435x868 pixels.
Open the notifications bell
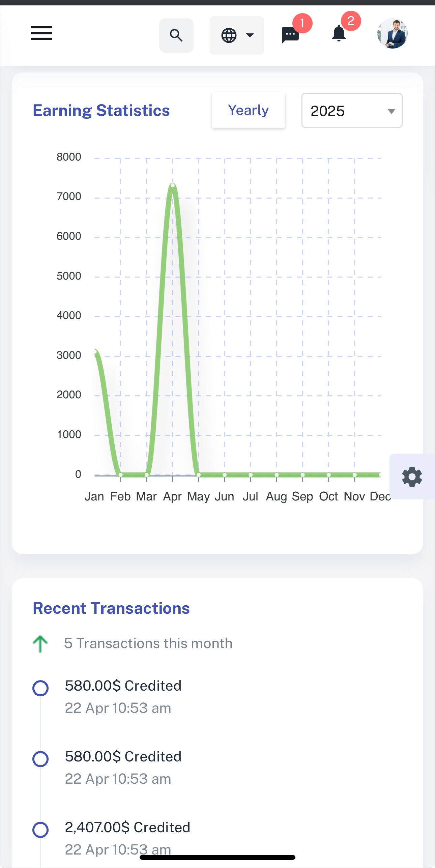(x=339, y=34)
